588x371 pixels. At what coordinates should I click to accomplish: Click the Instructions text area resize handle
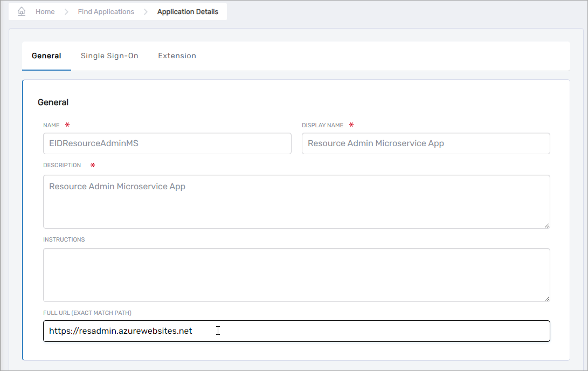[547, 299]
